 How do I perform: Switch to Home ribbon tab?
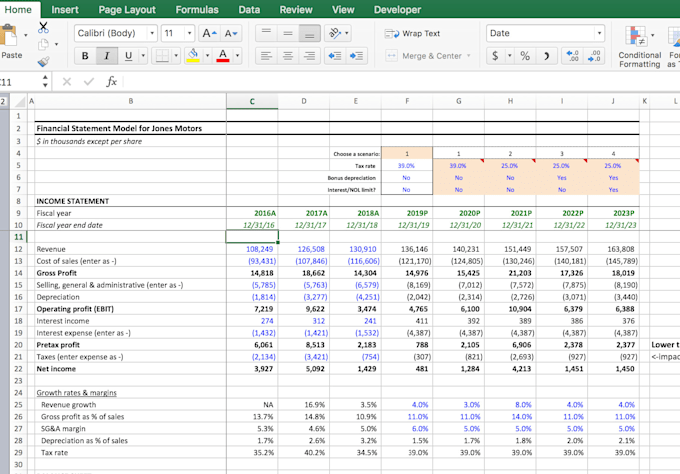[18, 10]
